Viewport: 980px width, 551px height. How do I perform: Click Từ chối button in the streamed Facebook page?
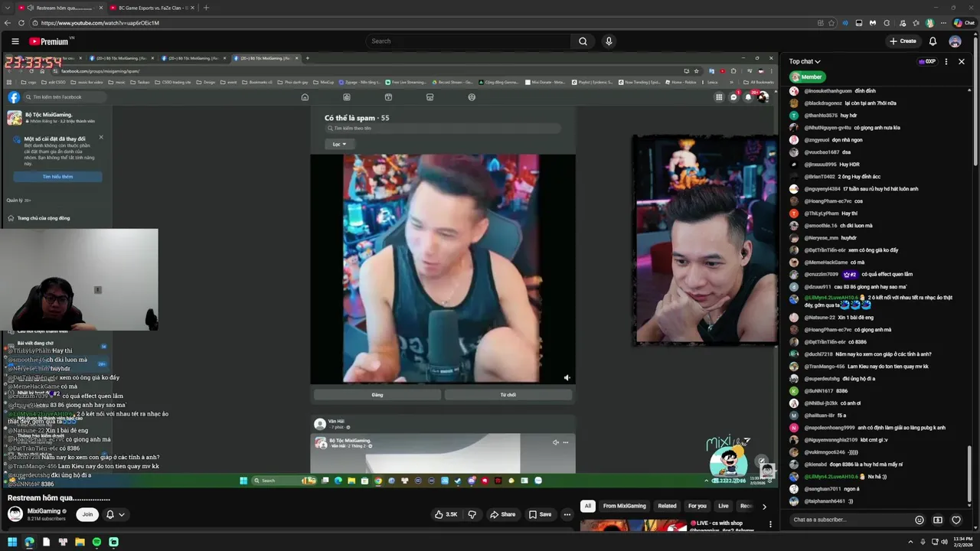[x=508, y=395]
